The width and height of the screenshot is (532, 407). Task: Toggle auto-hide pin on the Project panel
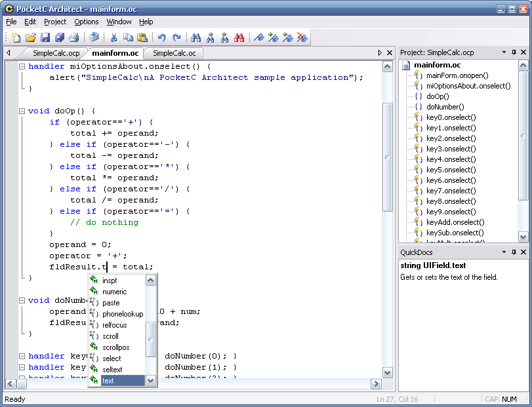512,52
